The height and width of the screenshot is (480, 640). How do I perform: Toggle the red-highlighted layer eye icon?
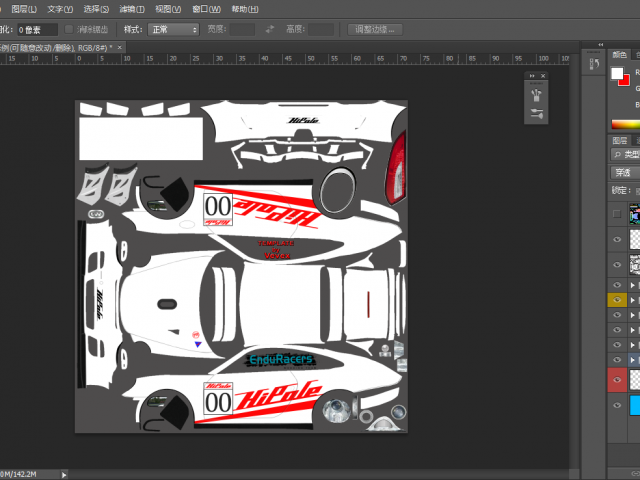tap(617, 380)
